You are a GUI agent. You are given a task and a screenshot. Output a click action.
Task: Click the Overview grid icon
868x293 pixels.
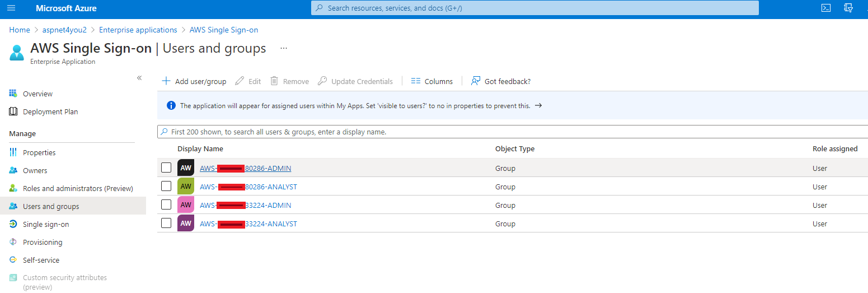(13, 94)
